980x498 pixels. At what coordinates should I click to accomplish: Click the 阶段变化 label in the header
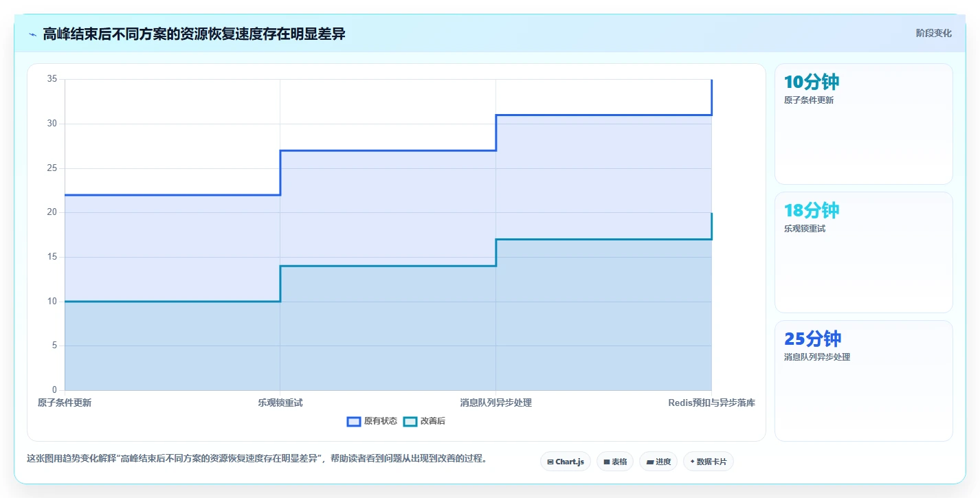click(x=934, y=33)
